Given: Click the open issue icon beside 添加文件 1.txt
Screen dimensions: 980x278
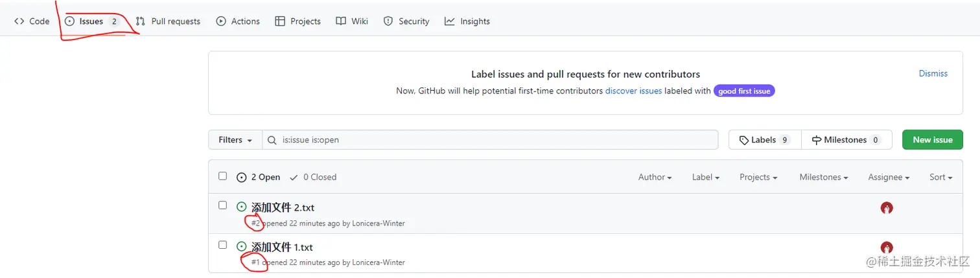Looking at the screenshot, I should 242,247.
